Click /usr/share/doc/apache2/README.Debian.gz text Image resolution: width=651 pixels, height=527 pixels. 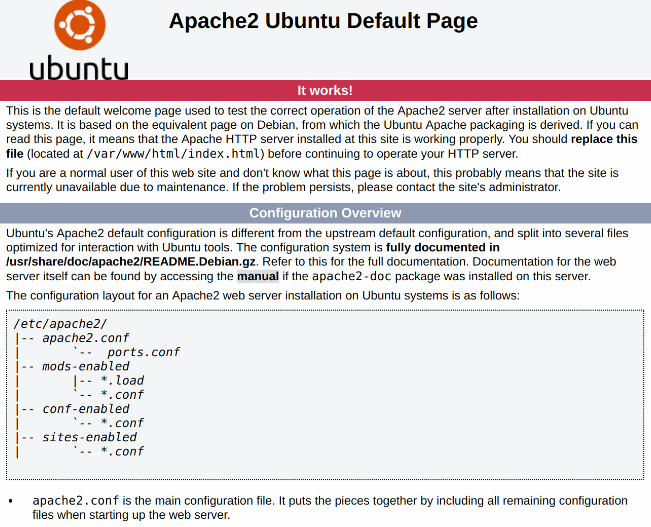[x=131, y=262]
